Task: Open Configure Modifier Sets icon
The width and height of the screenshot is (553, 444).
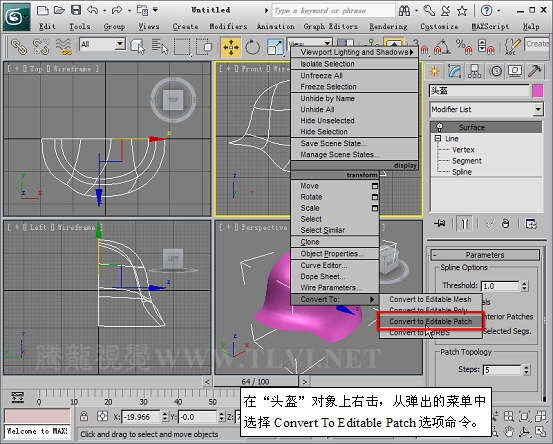Action: [531, 224]
